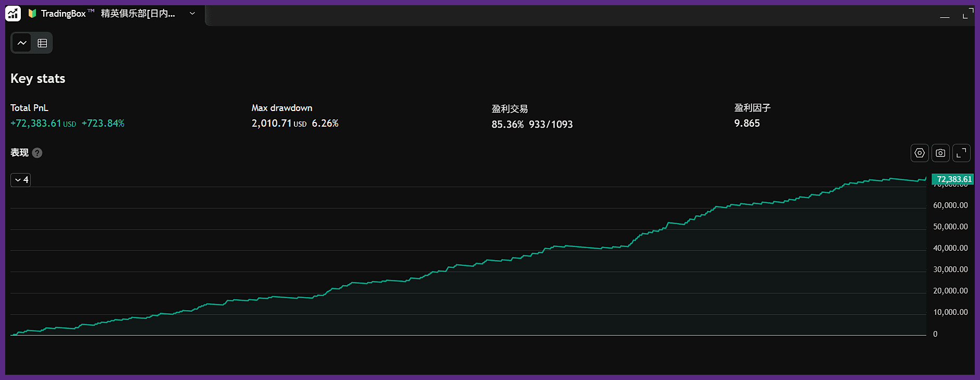This screenshot has height=380, width=980.
Task: Click the 盈利交易 85.36% stat
Action: point(508,125)
